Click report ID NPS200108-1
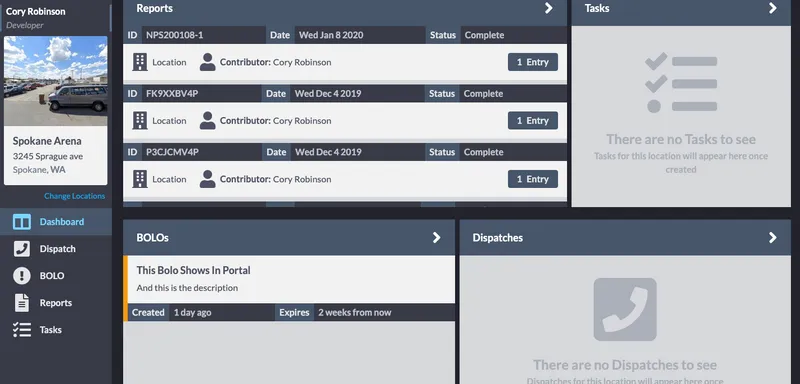This screenshot has width=800, height=384. pyautogui.click(x=174, y=35)
